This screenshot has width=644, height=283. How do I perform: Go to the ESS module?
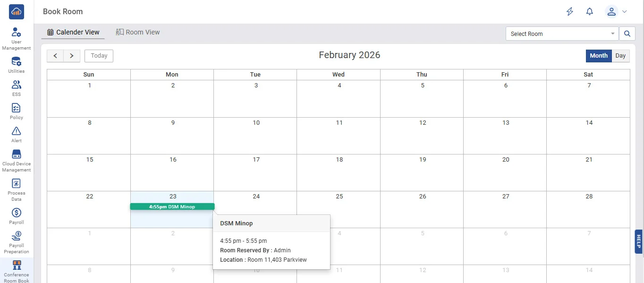coord(17,88)
